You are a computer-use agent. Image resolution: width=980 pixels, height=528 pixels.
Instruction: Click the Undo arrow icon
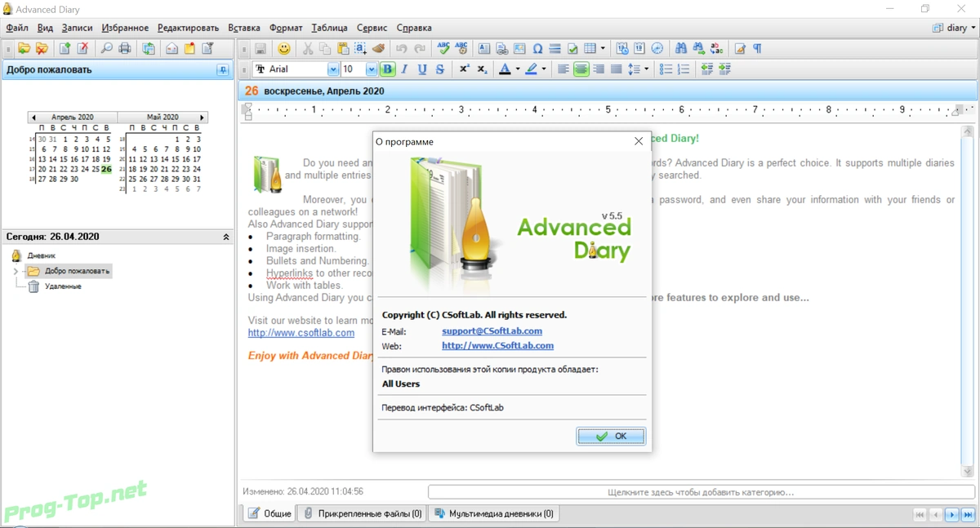point(402,49)
